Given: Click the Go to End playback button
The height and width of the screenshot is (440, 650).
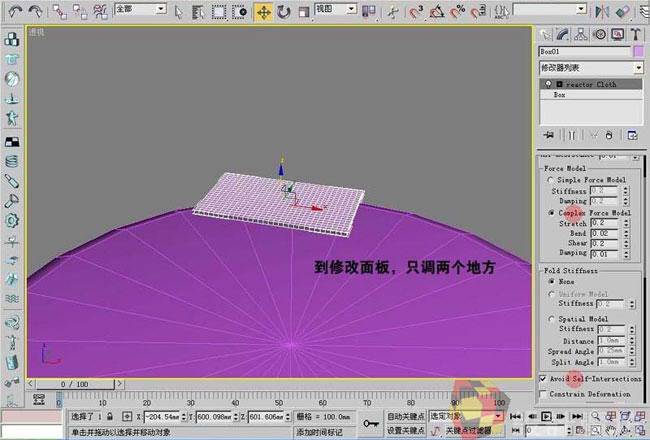Looking at the screenshot, I should coord(577,416).
